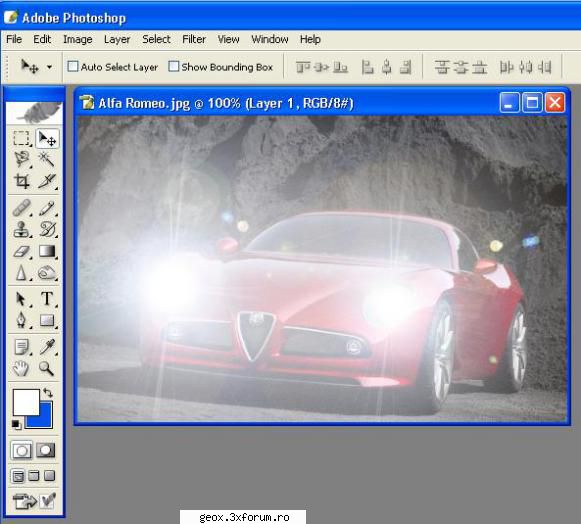Image resolution: width=581 pixels, height=524 pixels.
Task: Swap foreground and background colors arrow
Action: coord(48,392)
